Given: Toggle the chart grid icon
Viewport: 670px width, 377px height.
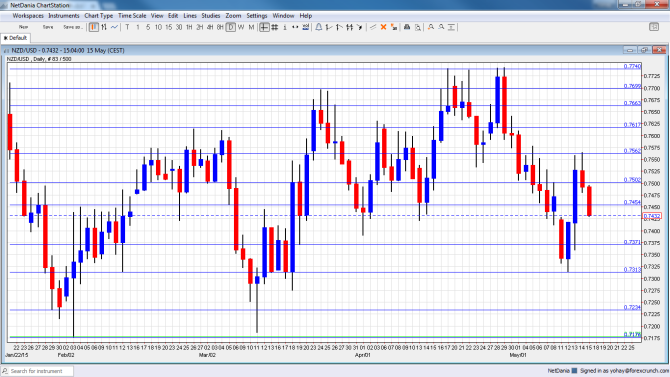Looking at the screenshot, I should (275, 27).
